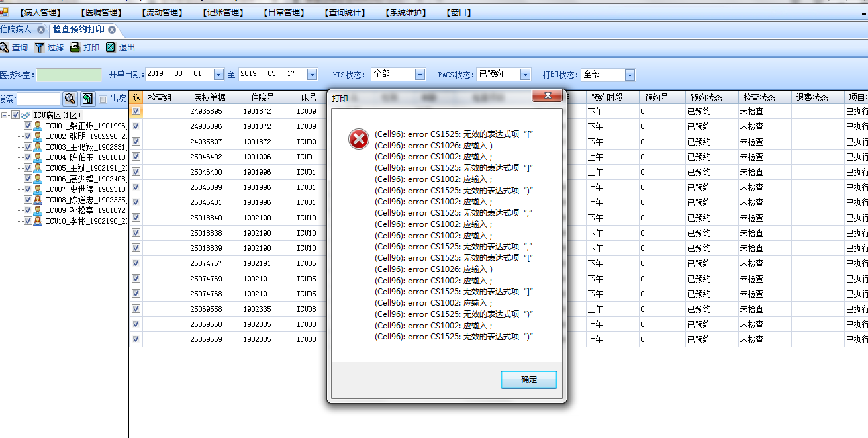Toggle checkbox of ICU病区(1区) tree node
868x438 pixels.
15,115
